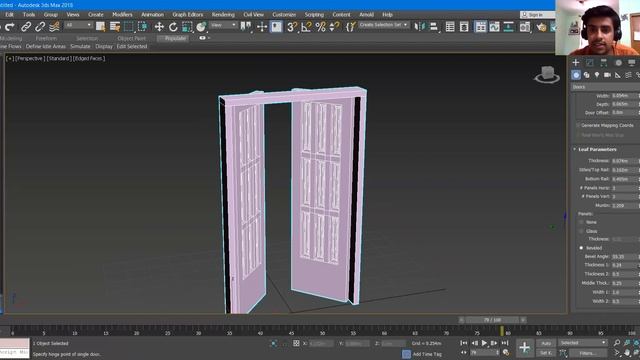Open the Edit menu
Image resolution: width=640 pixels, height=360 pixels.
[x=9, y=15]
